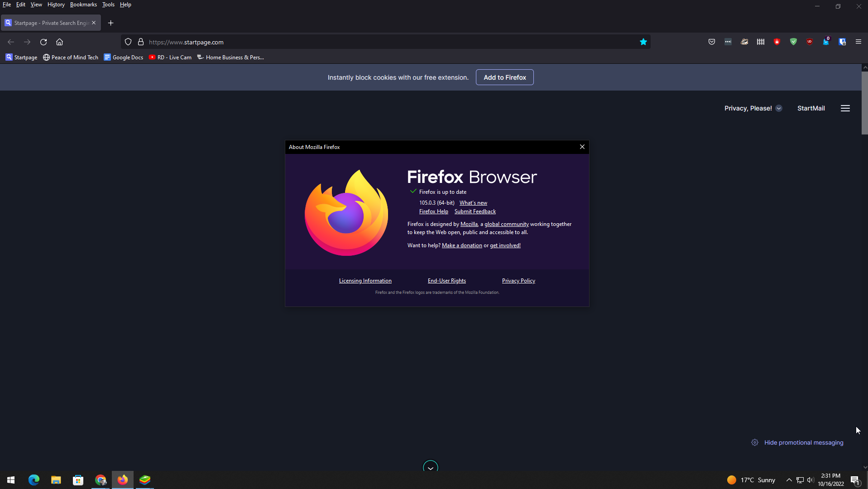The height and width of the screenshot is (489, 868).
Task: Open the History menu
Action: pos(56,5)
